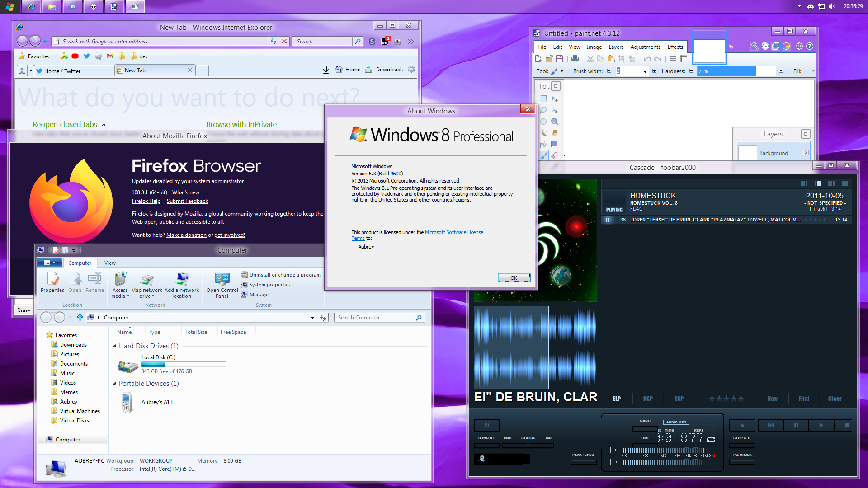The width and height of the screenshot is (868, 488).
Task: Click the Save icon in paint.net toolbar
Action: coord(560,59)
